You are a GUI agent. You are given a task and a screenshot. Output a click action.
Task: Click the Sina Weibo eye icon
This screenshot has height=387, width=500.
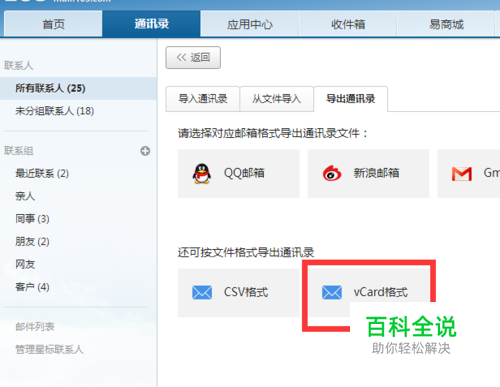(x=332, y=173)
